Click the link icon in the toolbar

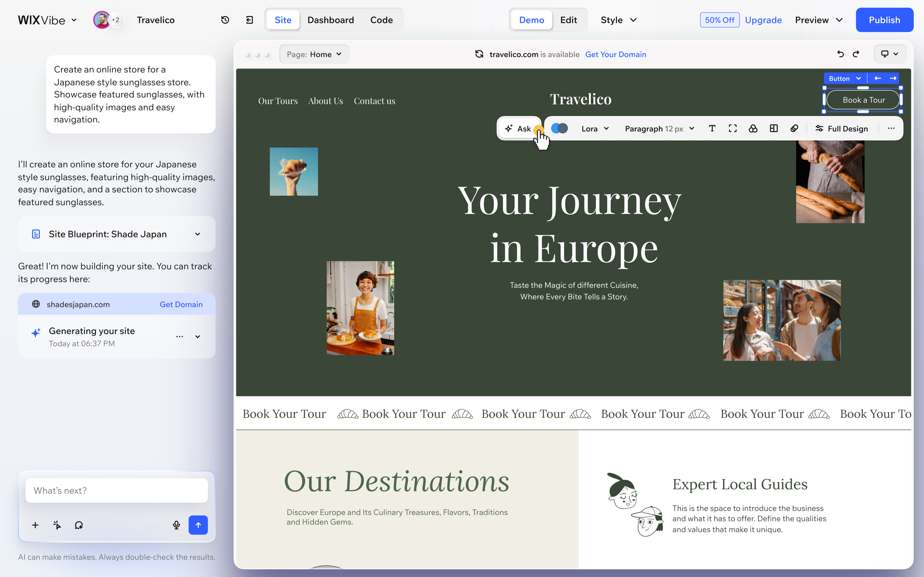click(x=794, y=129)
